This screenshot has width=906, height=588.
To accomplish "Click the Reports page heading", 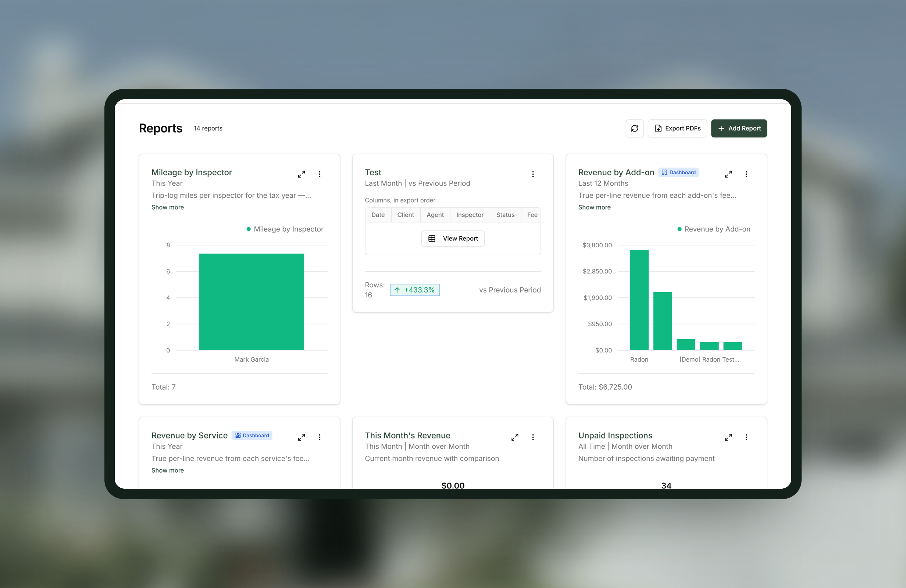I will point(160,128).
